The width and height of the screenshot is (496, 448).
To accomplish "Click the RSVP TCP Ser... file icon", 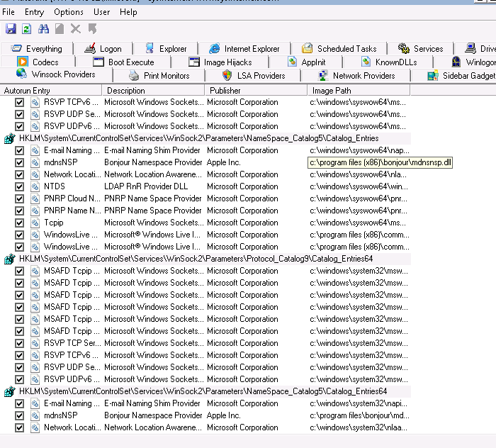I will tap(35, 343).
